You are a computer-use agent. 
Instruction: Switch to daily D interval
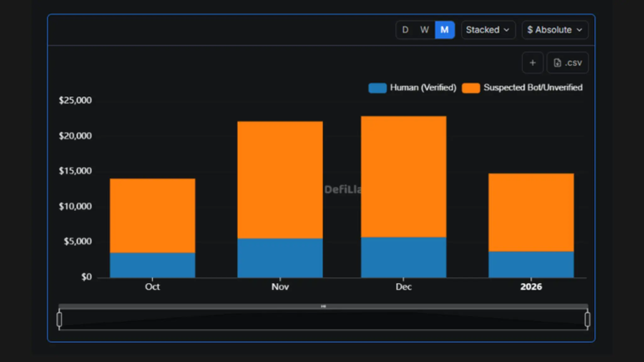[x=405, y=30]
